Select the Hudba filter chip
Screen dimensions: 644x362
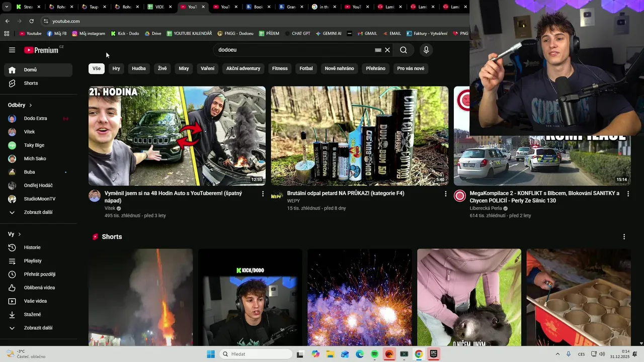pos(139,68)
